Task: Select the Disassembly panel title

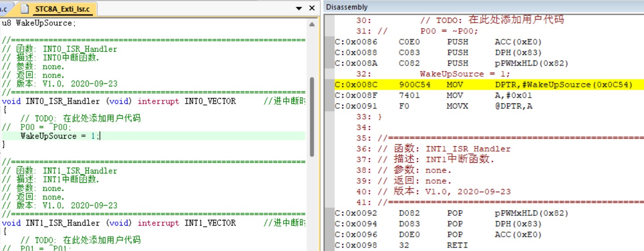Action: 346,7
